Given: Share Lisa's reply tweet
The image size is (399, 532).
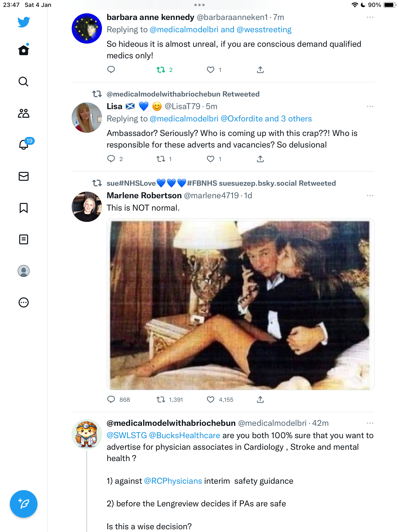Looking at the screenshot, I should tap(260, 159).
